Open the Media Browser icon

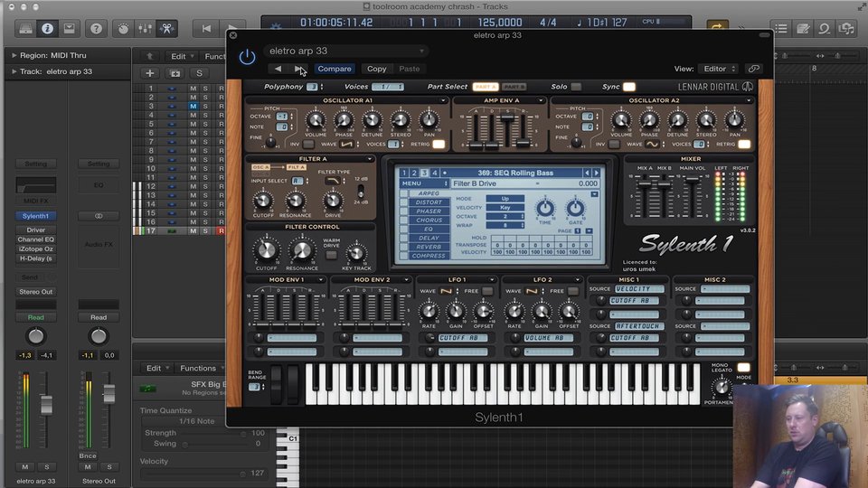click(846, 29)
